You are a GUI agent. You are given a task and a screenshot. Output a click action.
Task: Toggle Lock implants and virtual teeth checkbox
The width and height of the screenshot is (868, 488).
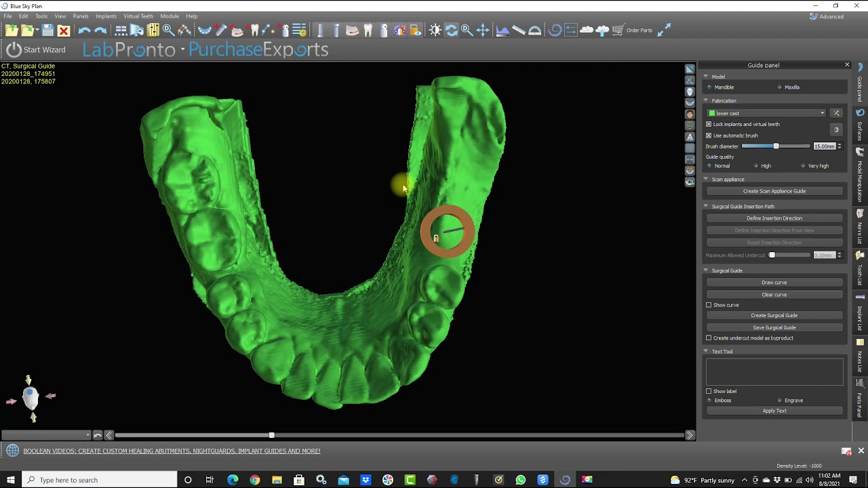[709, 124]
